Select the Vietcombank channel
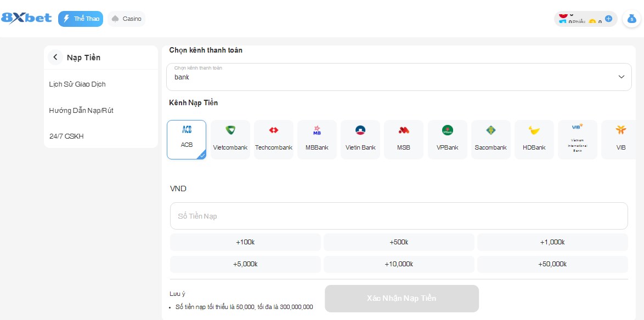Image resolution: width=644 pixels, height=320 pixels. (230, 140)
